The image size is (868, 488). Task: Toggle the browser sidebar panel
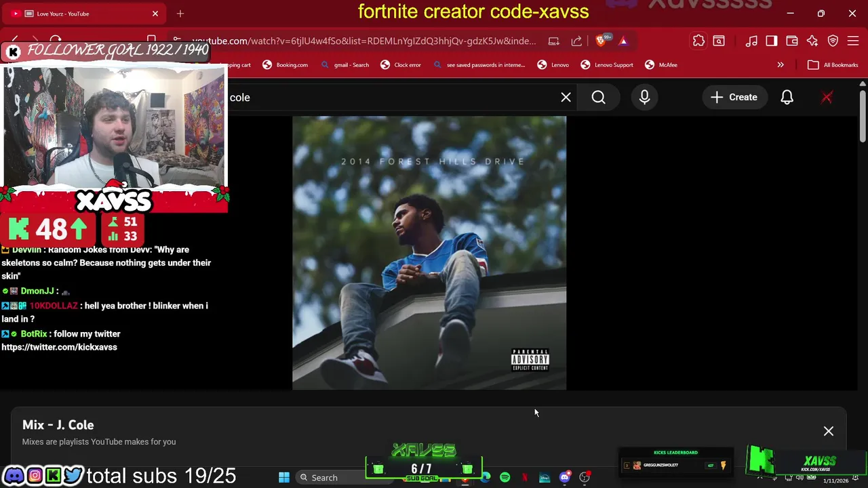[x=772, y=41]
